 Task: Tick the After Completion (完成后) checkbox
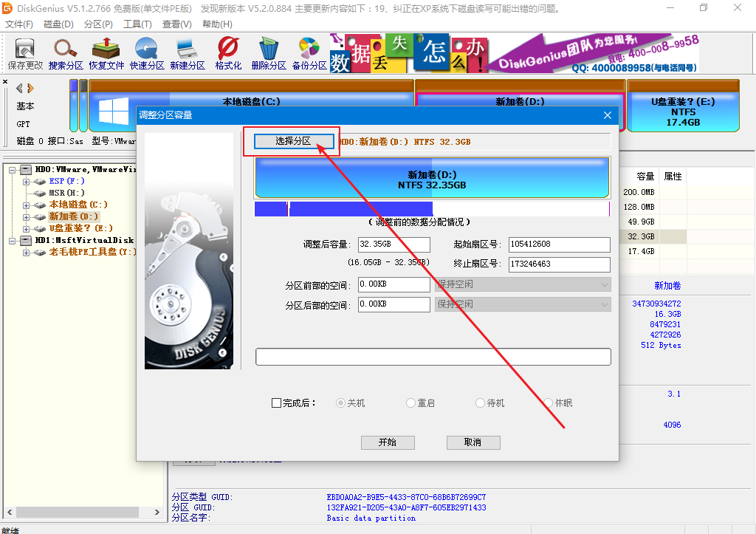[x=276, y=403]
